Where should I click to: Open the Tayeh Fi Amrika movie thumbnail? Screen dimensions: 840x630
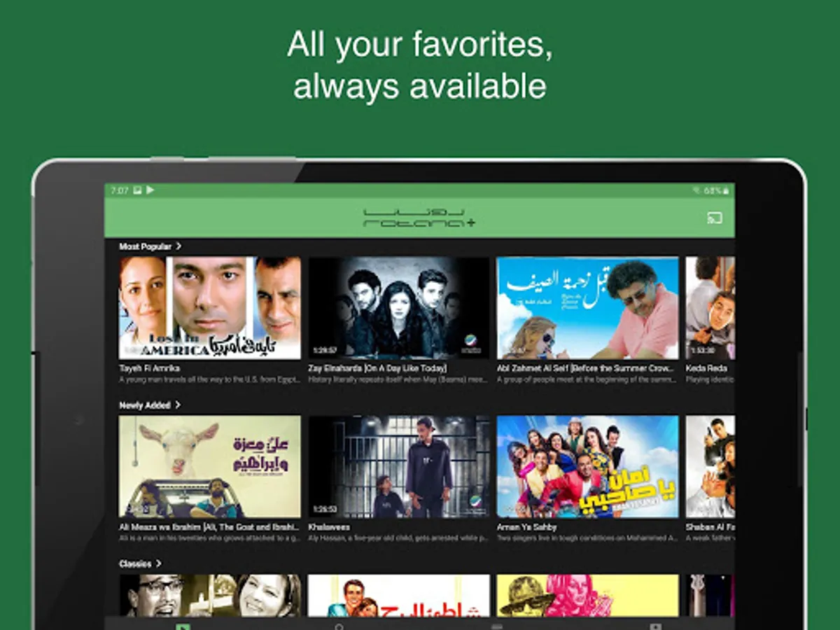click(x=210, y=308)
